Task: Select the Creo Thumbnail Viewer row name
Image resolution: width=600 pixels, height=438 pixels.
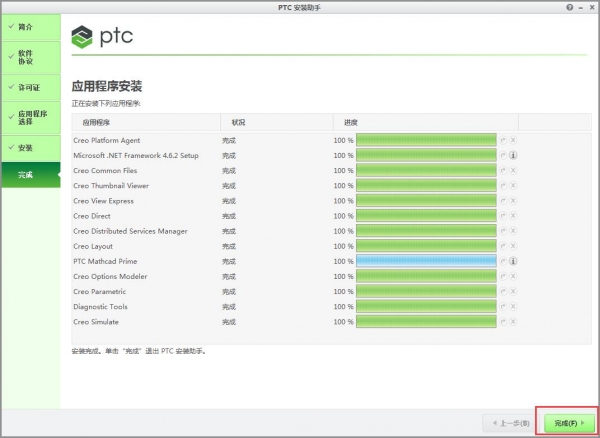Action: click(111, 186)
